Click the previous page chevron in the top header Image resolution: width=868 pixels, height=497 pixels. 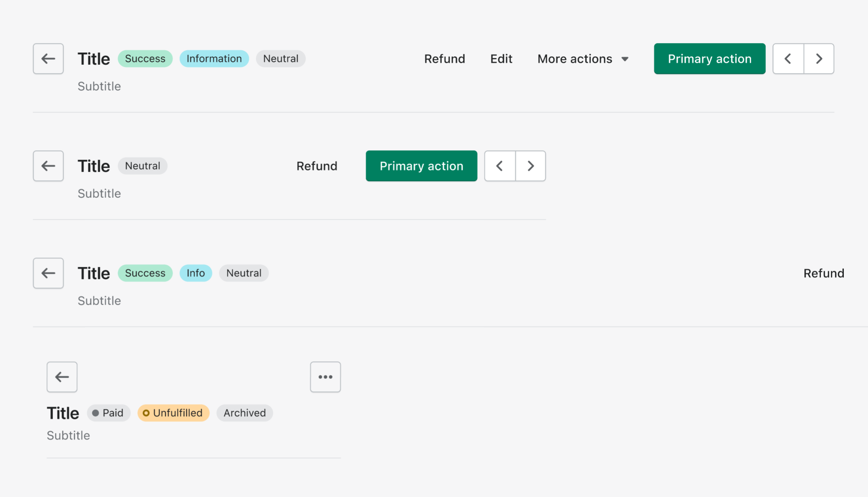(788, 59)
